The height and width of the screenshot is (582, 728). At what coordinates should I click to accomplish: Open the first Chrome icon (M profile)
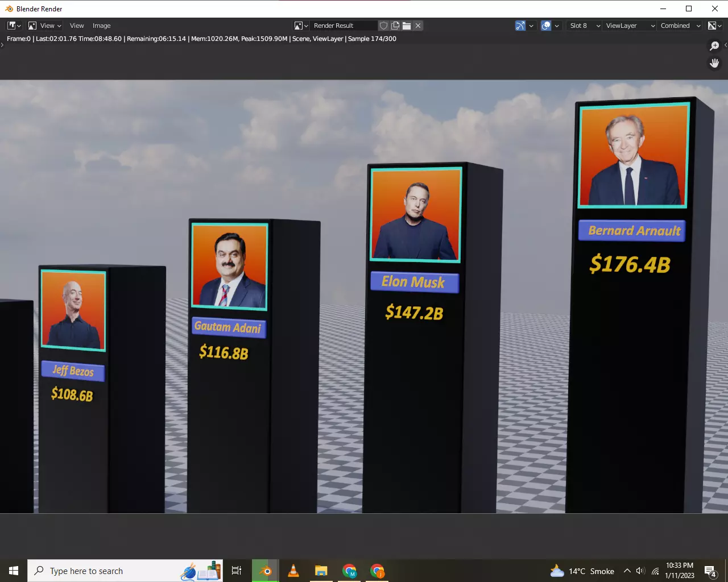click(x=349, y=571)
